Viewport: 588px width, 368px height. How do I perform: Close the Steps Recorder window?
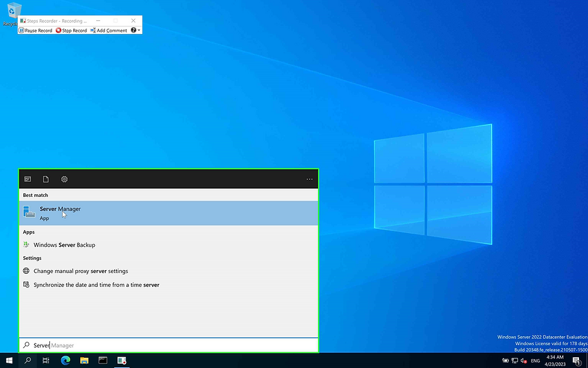(x=133, y=20)
